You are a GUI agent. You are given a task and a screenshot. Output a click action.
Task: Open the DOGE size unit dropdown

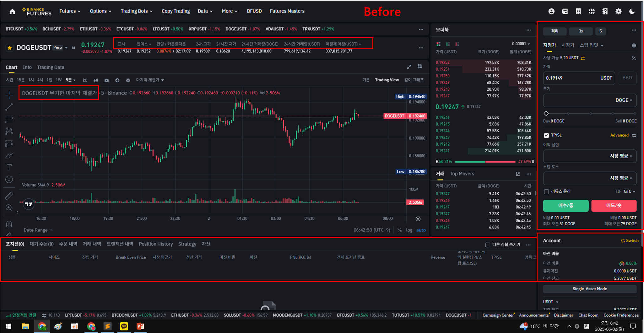[x=624, y=100]
